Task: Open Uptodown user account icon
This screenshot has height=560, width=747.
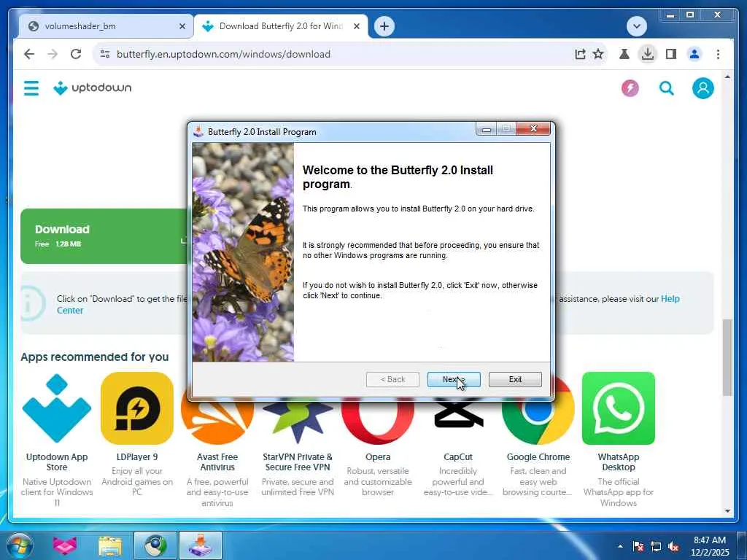Action: 703,88
